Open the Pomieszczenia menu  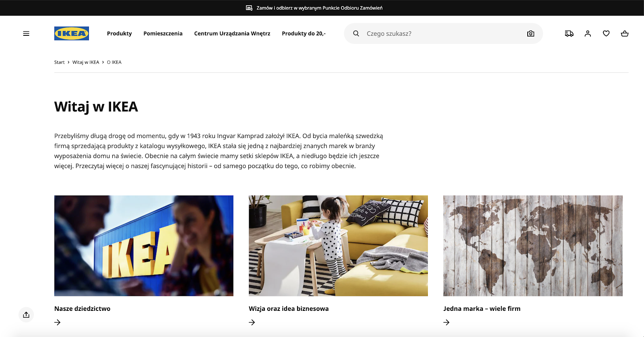(x=163, y=33)
